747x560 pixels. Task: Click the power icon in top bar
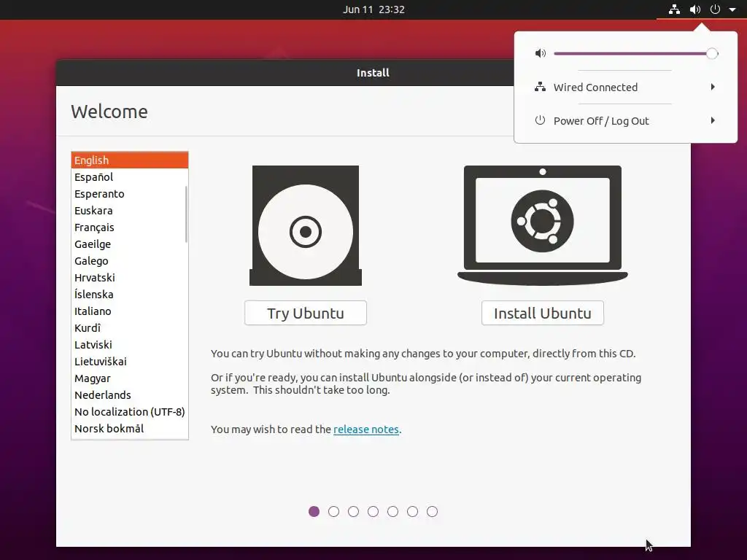pos(715,9)
